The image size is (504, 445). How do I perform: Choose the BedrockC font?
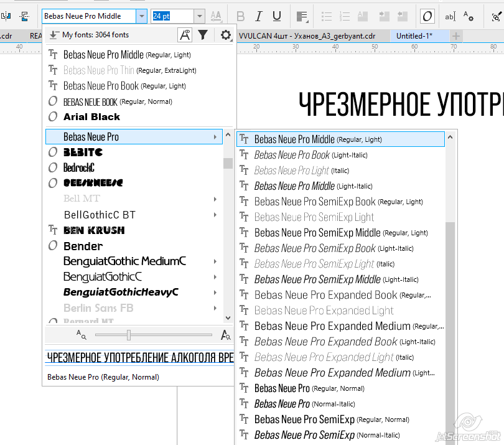click(x=134, y=167)
